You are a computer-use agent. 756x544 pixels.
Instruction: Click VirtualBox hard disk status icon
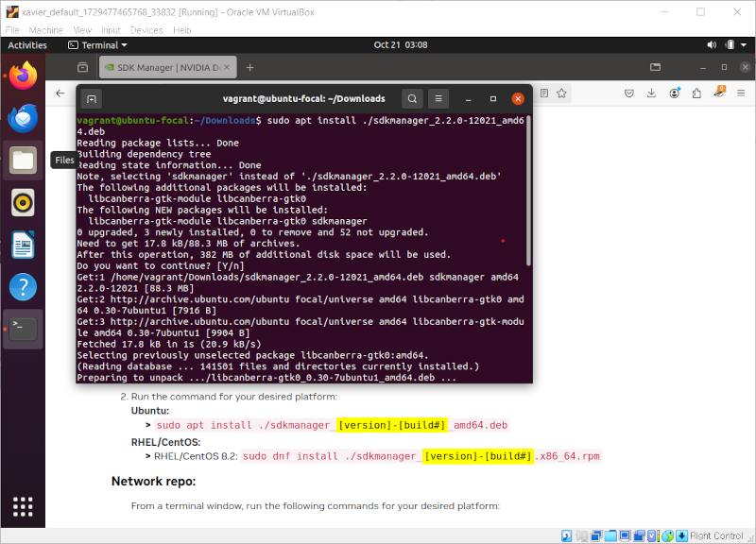(566, 535)
